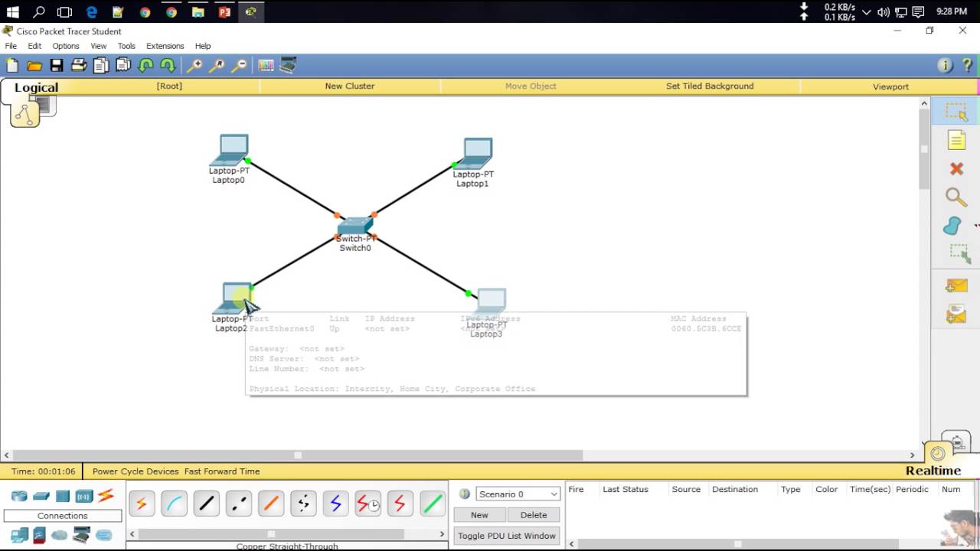Screen dimensions: 980x551
Task: Zoom out with the minus magnifier
Action: tap(240, 66)
